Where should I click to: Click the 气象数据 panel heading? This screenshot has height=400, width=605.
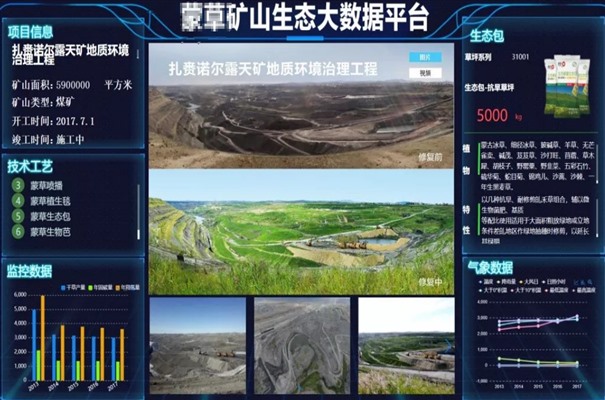[x=490, y=267]
